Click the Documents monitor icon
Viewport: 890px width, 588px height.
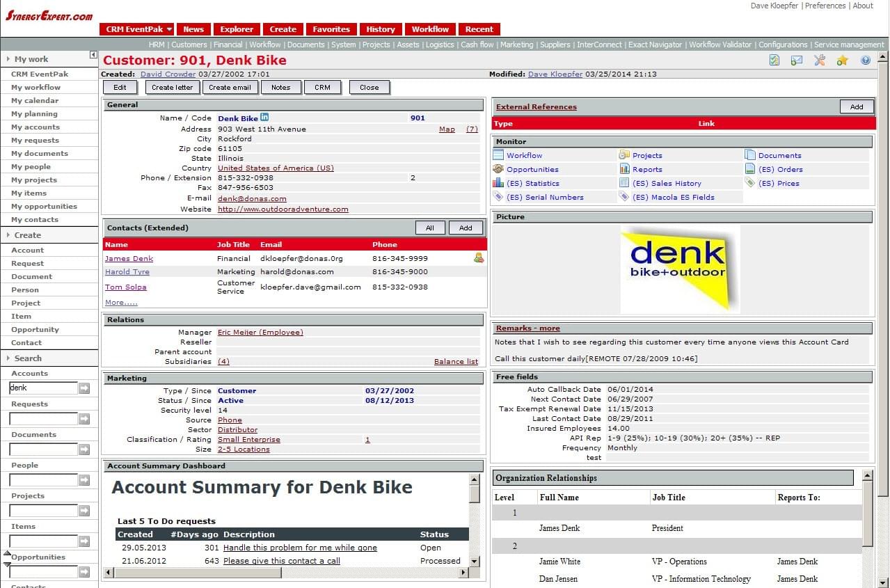click(x=750, y=155)
